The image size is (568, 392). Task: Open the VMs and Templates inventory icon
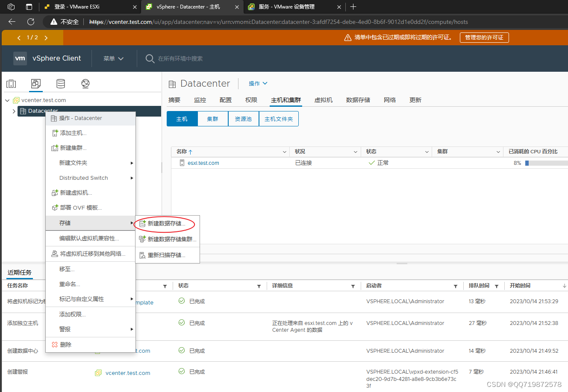(x=36, y=84)
